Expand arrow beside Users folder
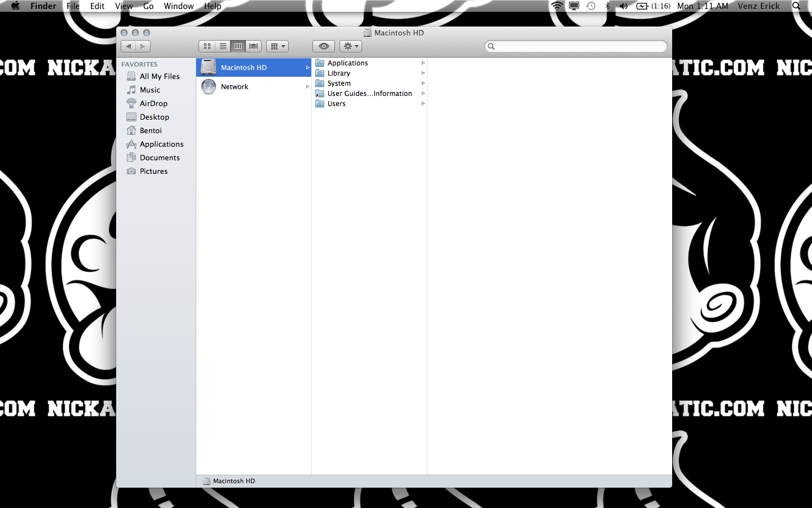Image resolution: width=812 pixels, height=508 pixels. [x=423, y=104]
